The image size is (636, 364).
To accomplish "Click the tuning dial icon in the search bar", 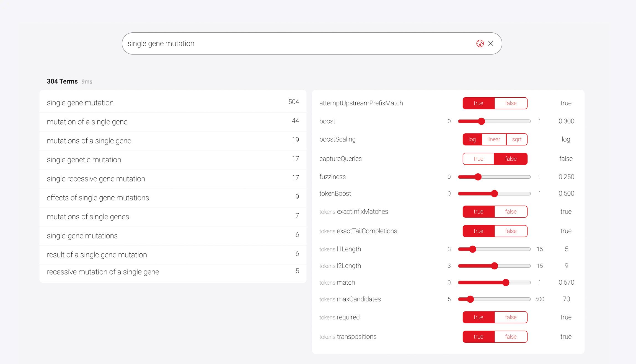I will 480,43.
